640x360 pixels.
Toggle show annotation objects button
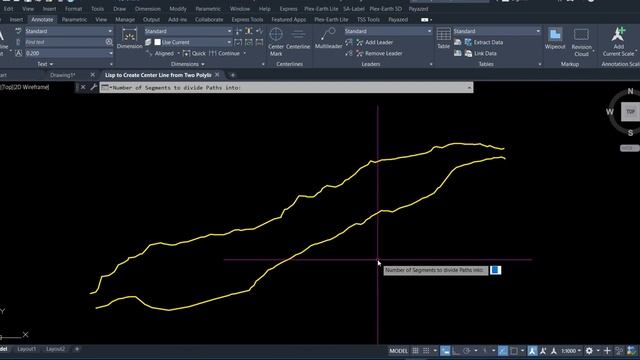click(x=532, y=351)
